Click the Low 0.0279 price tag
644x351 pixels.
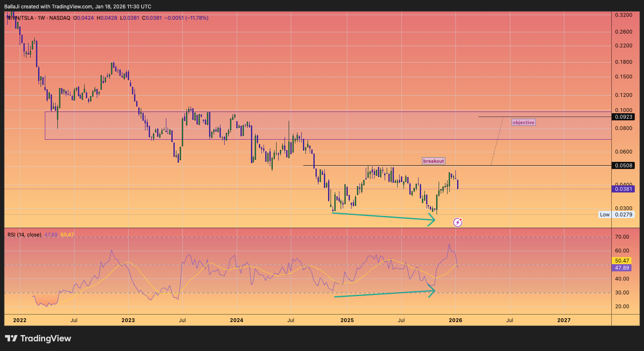[x=616, y=214]
